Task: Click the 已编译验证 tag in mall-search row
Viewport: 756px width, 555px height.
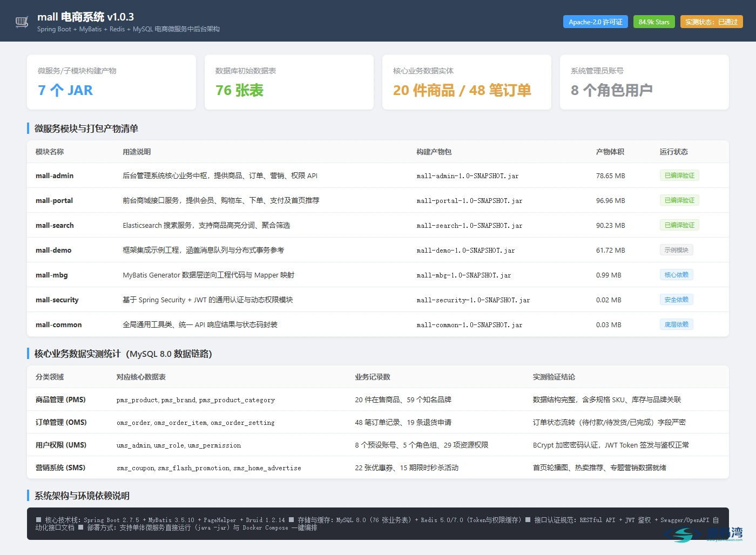Action: [679, 225]
